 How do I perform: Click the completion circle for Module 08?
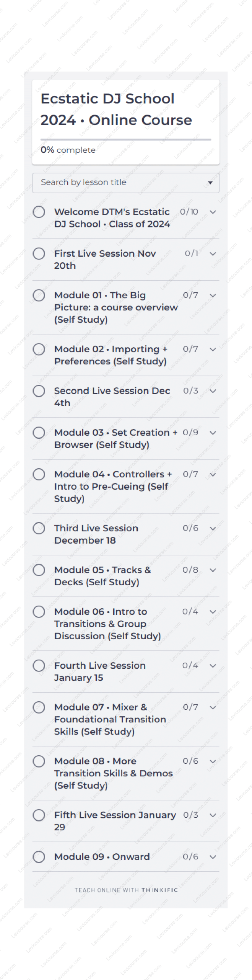click(39, 761)
